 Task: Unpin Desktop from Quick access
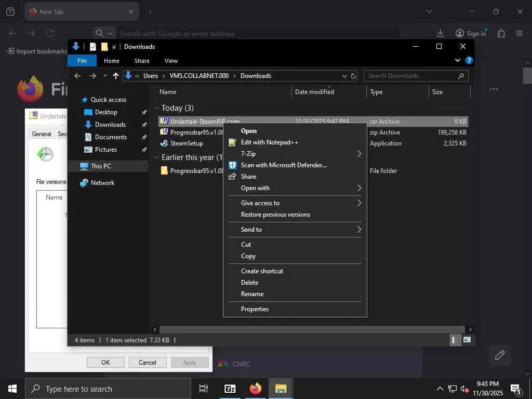click(x=144, y=112)
